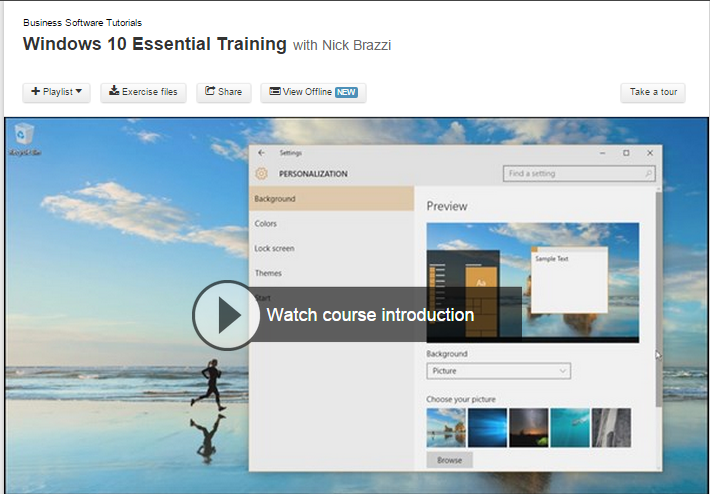Click the Choose your picture label
The width and height of the screenshot is (710, 494).
coord(461,399)
